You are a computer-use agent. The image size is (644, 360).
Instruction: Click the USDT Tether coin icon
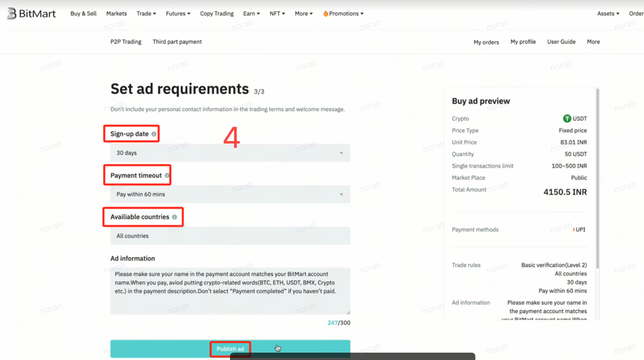click(x=567, y=118)
